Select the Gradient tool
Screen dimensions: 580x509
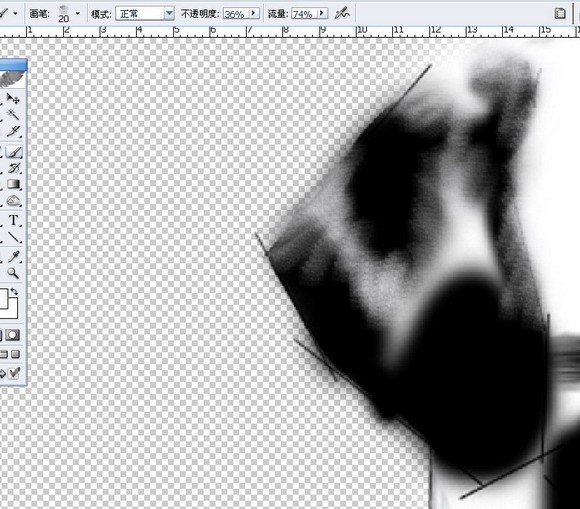coord(14,184)
